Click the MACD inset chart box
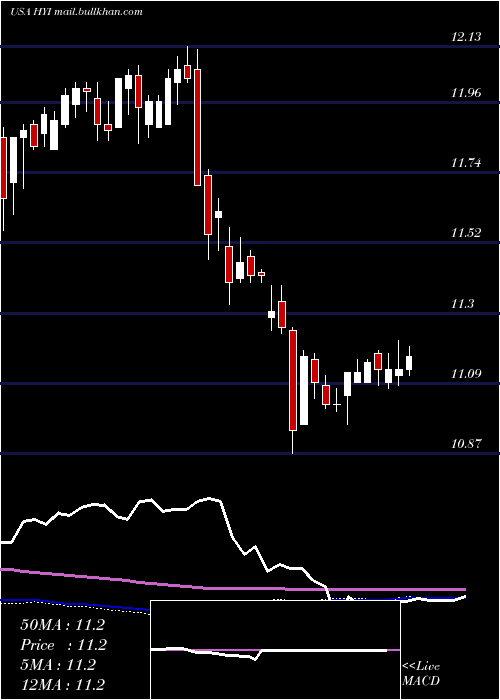 (x=275, y=650)
